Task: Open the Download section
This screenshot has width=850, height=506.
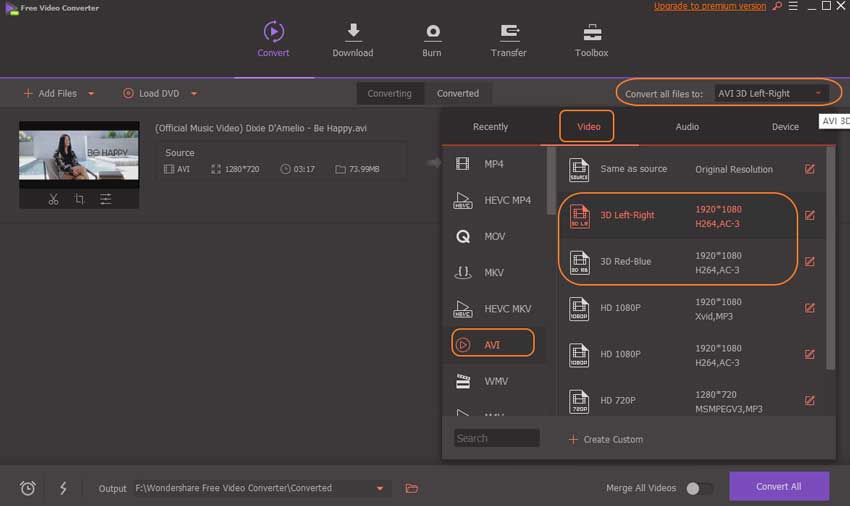Action: tap(352, 41)
